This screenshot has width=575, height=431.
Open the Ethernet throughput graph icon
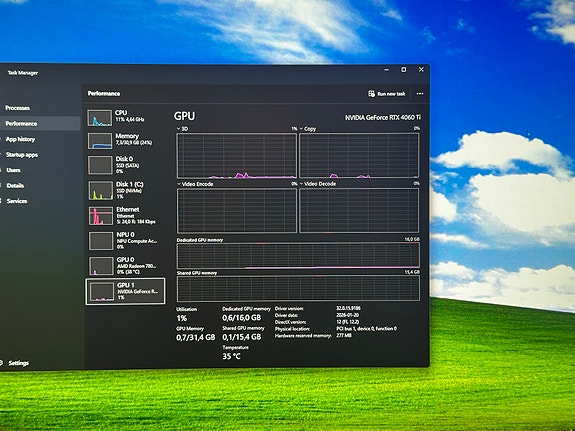click(101, 216)
